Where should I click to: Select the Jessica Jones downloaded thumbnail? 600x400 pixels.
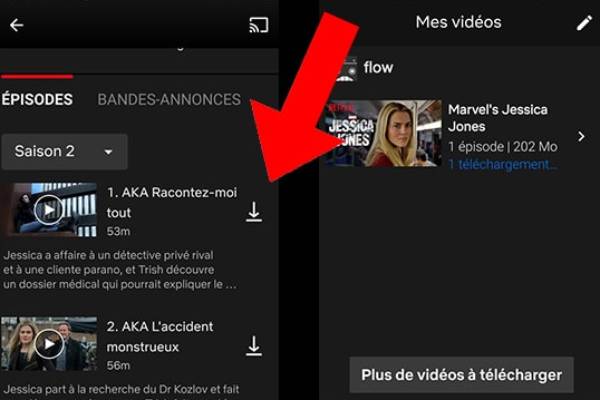pos(384,133)
